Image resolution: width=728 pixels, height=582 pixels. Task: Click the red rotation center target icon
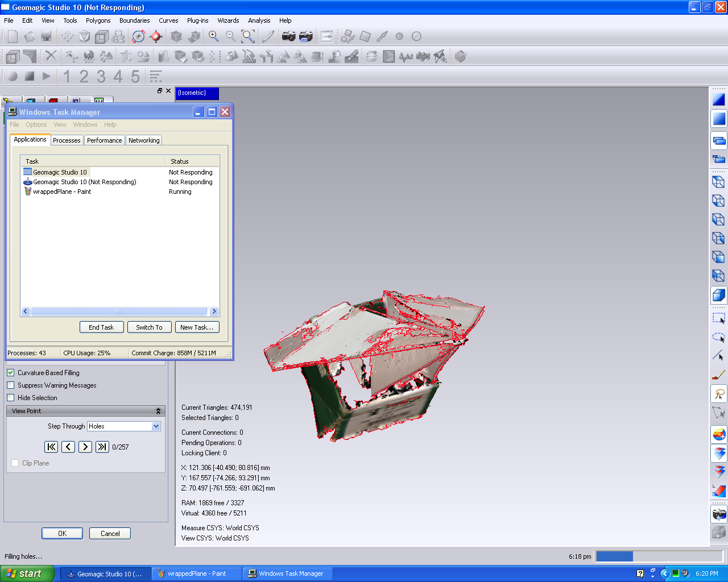156,36
